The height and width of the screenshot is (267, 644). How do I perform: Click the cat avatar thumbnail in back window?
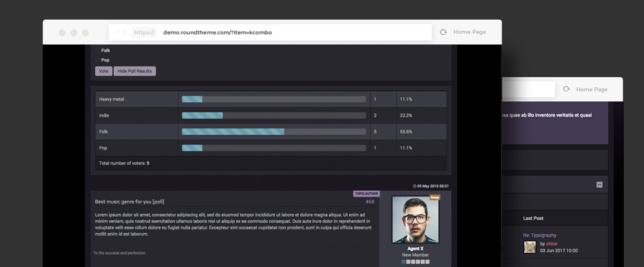click(530, 247)
